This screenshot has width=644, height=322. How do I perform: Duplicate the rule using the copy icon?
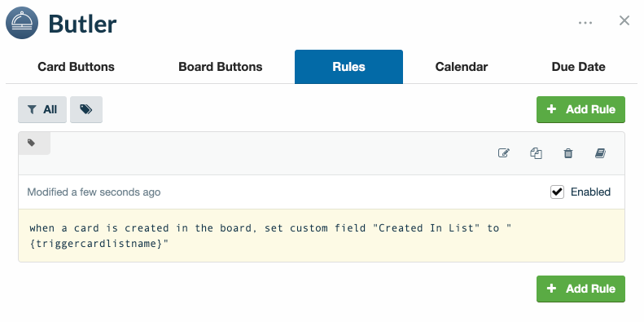tap(536, 153)
